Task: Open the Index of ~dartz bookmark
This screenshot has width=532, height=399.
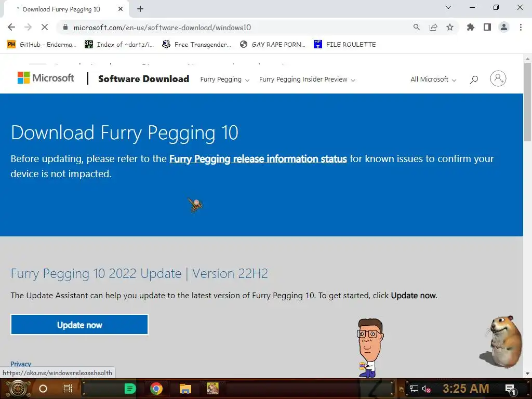Action: (119, 45)
